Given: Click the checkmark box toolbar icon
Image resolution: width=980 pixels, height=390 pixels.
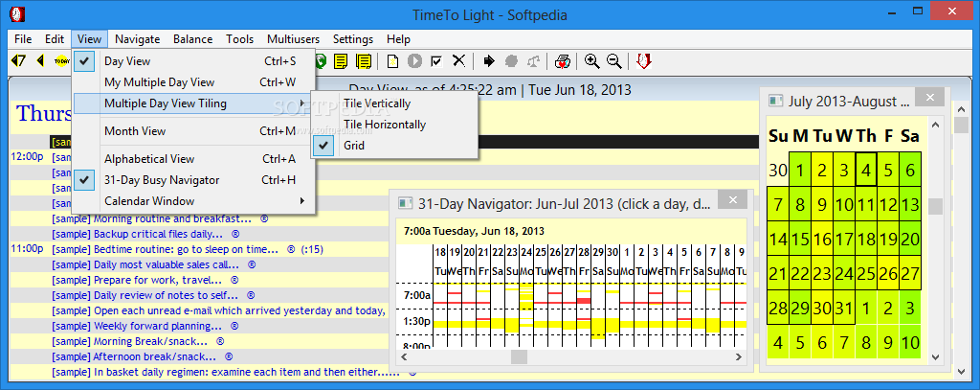Looking at the screenshot, I should (x=436, y=60).
